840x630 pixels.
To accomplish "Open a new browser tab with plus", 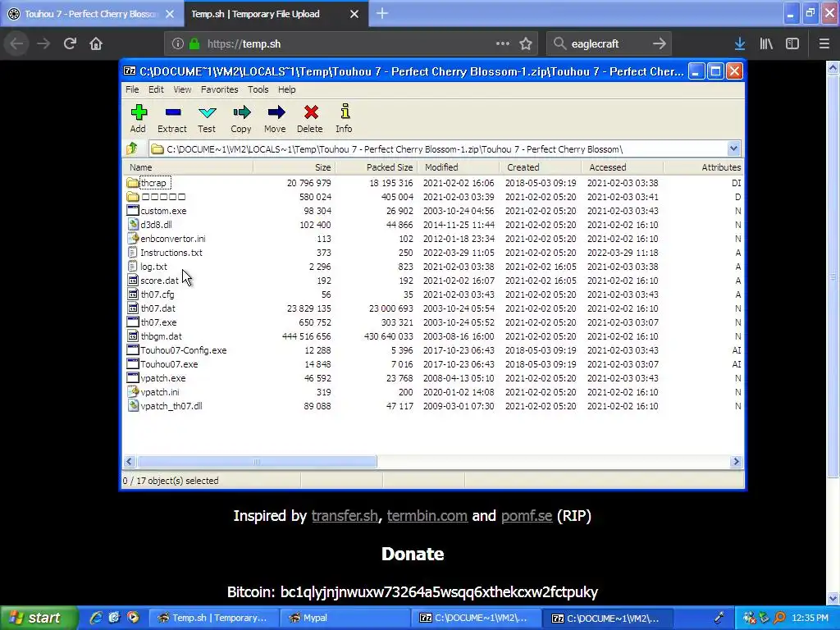I will coord(382,13).
